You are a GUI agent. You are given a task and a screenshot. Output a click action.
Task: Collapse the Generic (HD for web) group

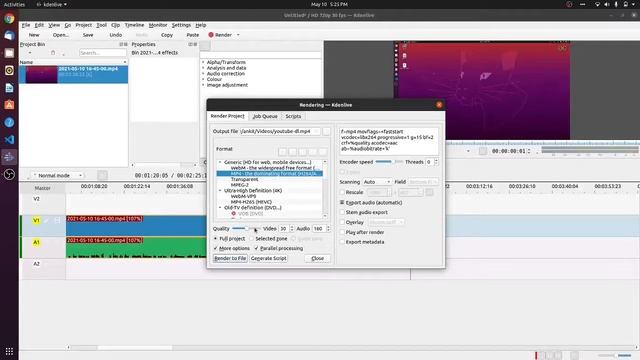point(220,162)
